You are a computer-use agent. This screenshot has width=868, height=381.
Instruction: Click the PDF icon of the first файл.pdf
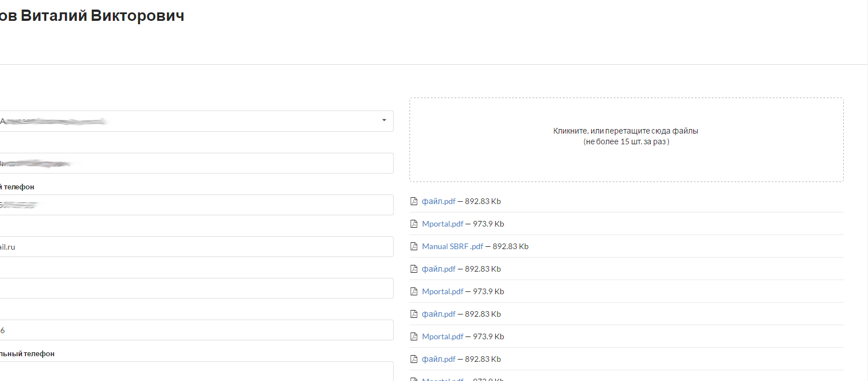click(413, 201)
